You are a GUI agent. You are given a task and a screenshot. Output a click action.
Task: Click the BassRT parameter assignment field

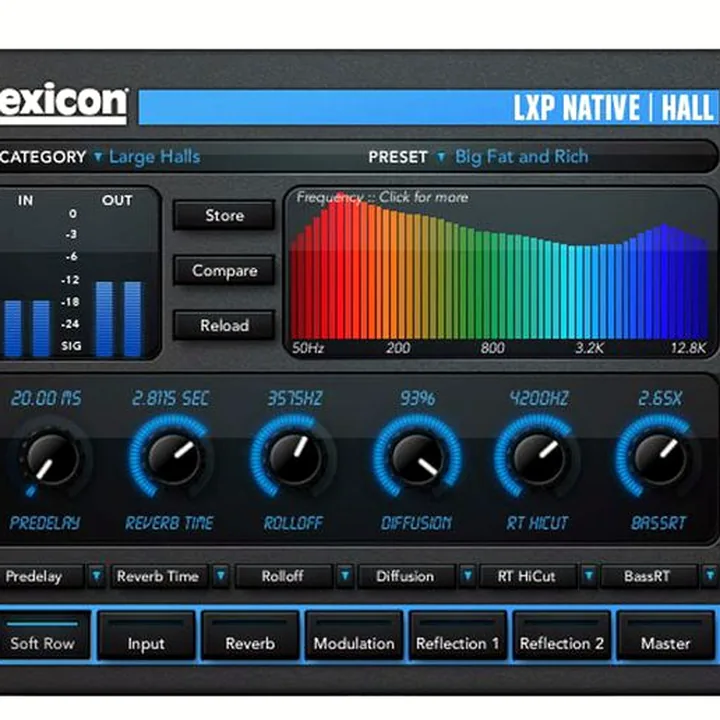click(649, 576)
